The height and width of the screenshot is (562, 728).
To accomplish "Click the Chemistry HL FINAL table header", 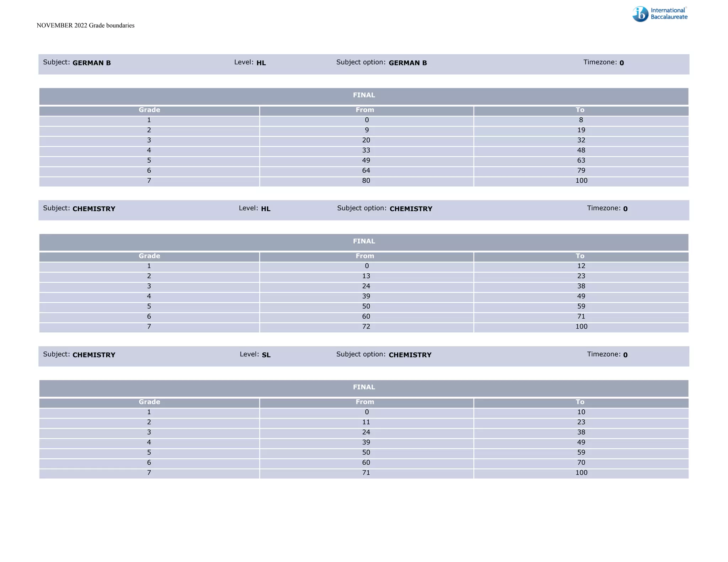I will pyautogui.click(x=364, y=241).
